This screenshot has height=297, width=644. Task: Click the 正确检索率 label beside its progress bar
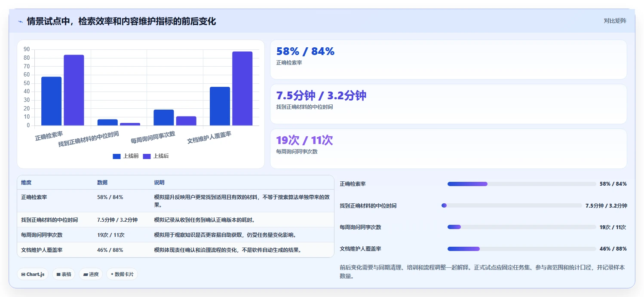pos(353,184)
